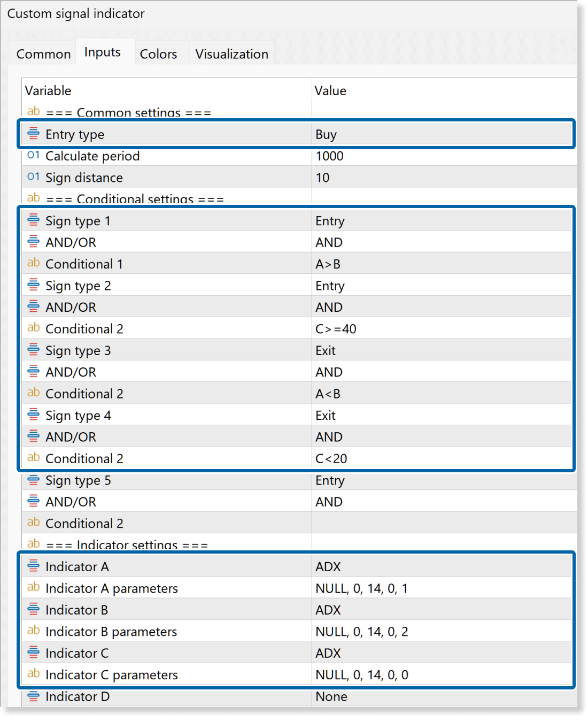Image resolution: width=588 pixels, height=721 pixels.
Task: Open Indicator D value None dropdown
Action: (331, 696)
